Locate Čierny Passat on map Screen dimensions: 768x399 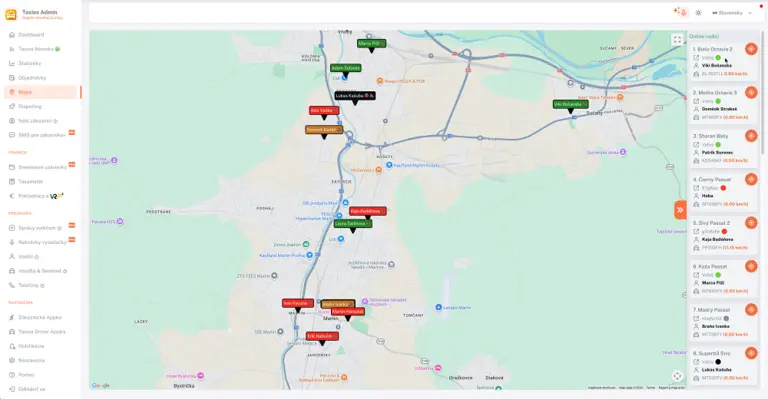click(x=751, y=179)
